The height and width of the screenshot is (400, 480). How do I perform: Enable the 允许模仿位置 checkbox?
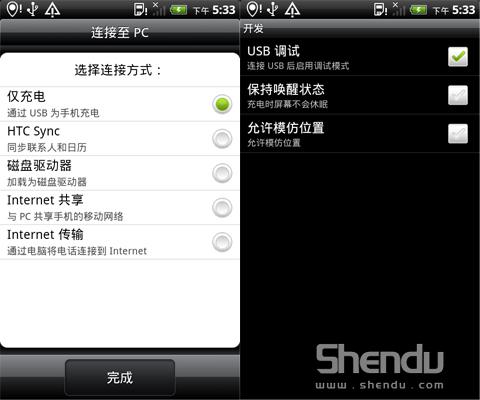[x=458, y=134]
